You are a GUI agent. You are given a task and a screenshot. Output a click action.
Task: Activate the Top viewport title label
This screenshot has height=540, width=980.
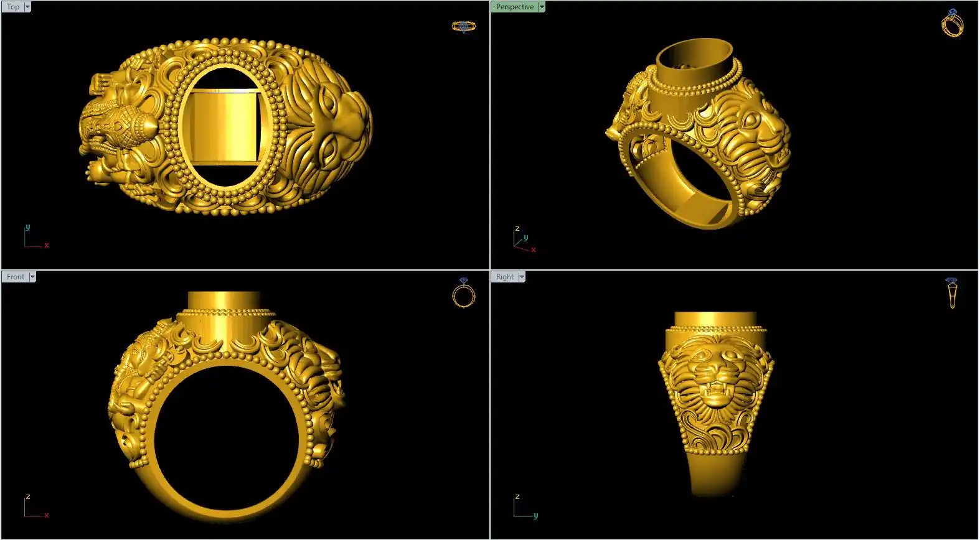(13, 7)
